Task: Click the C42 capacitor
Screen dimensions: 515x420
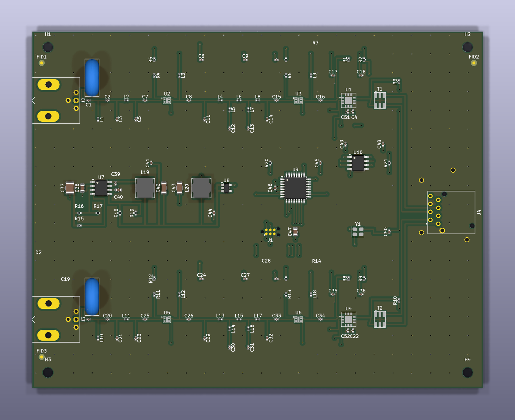Action: [164, 188]
